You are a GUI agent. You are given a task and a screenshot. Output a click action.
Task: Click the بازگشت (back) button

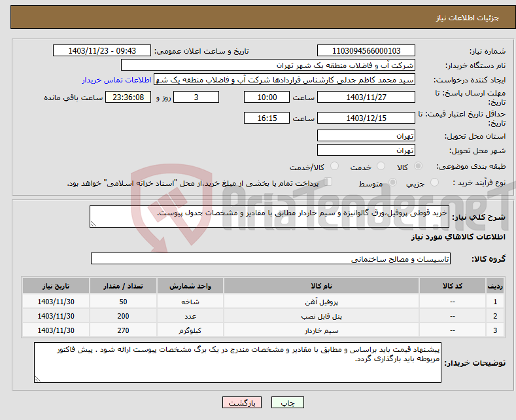(242, 402)
